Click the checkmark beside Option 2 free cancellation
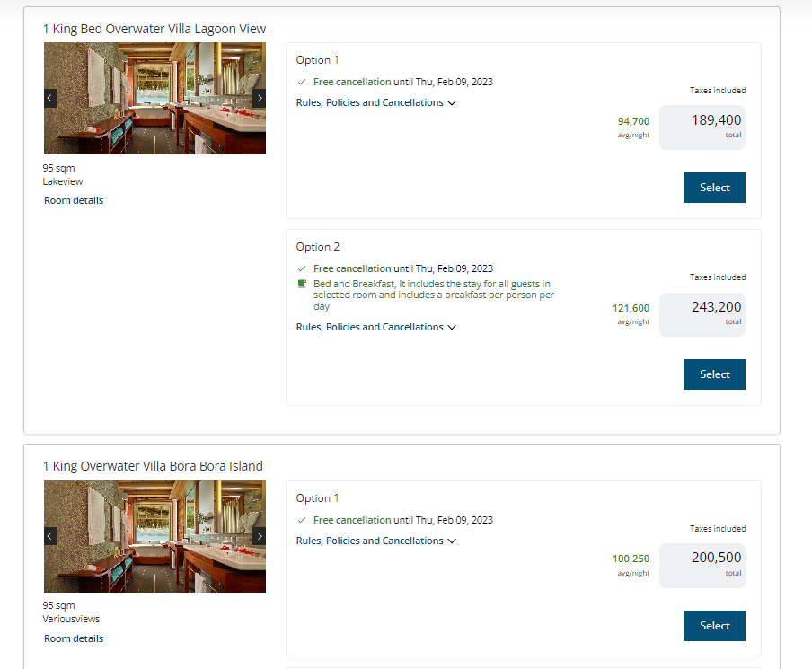This screenshot has width=812, height=669. [x=303, y=268]
